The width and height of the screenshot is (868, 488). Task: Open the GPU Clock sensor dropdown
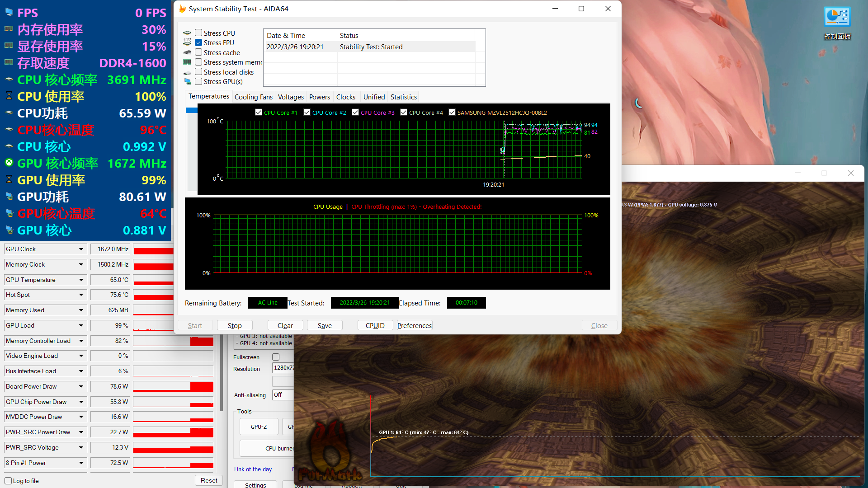[x=81, y=249]
